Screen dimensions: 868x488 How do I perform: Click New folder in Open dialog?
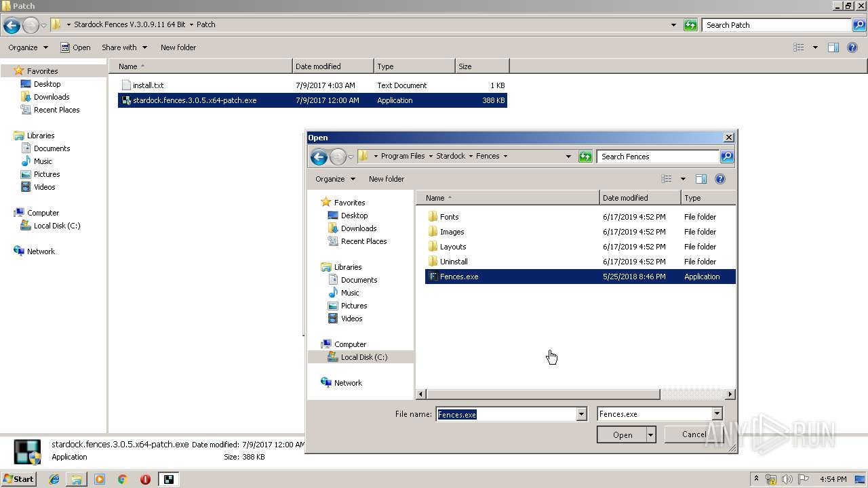387,179
